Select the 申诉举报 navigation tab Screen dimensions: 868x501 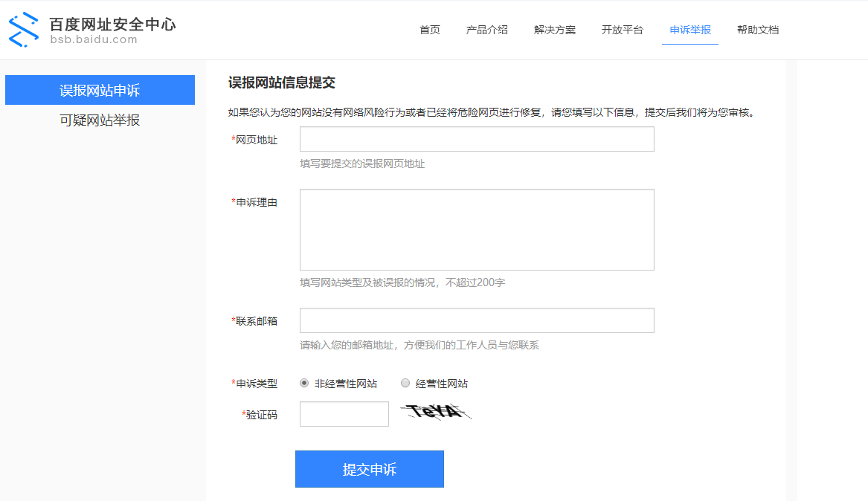tap(690, 30)
